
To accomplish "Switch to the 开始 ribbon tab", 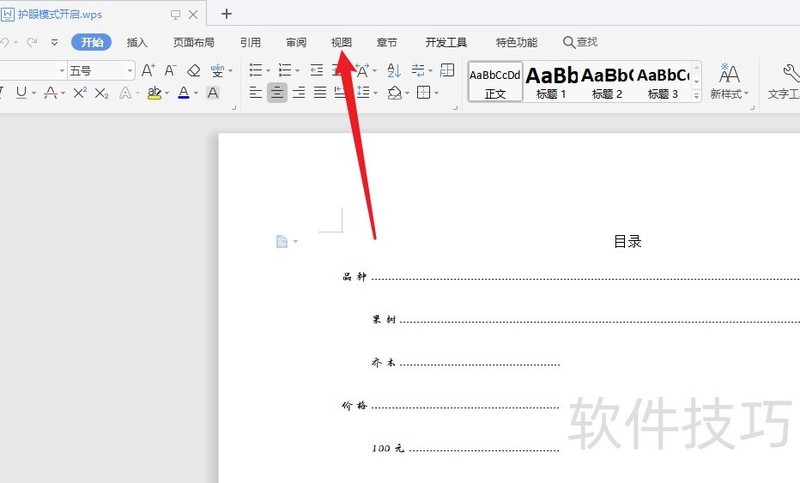I will (92, 42).
